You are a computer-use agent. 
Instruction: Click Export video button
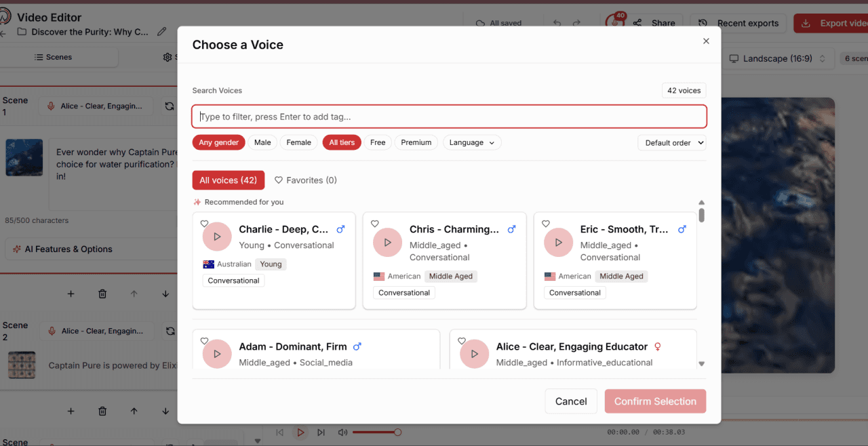point(832,23)
